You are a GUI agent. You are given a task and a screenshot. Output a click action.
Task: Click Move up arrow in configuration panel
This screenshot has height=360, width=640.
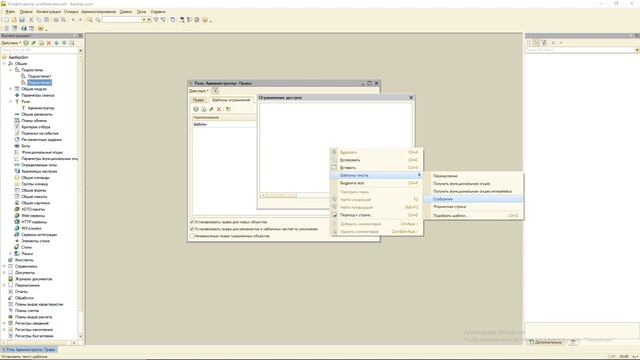[x=57, y=43]
